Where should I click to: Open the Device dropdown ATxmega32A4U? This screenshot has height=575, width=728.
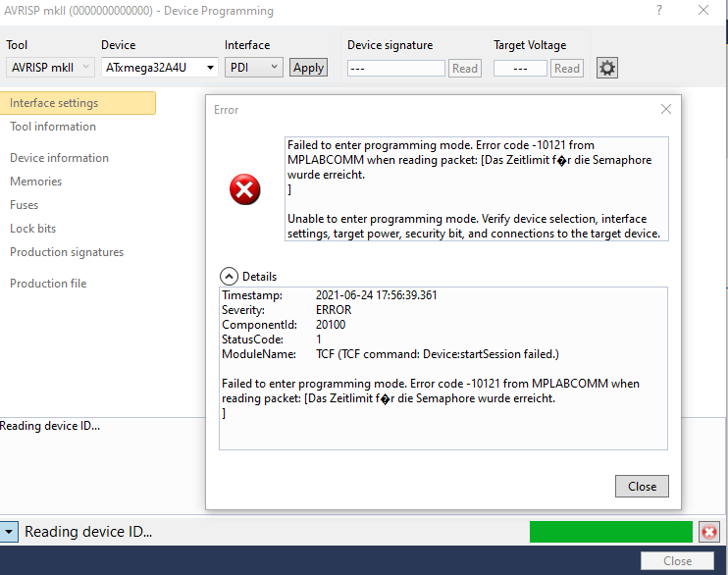pos(159,68)
